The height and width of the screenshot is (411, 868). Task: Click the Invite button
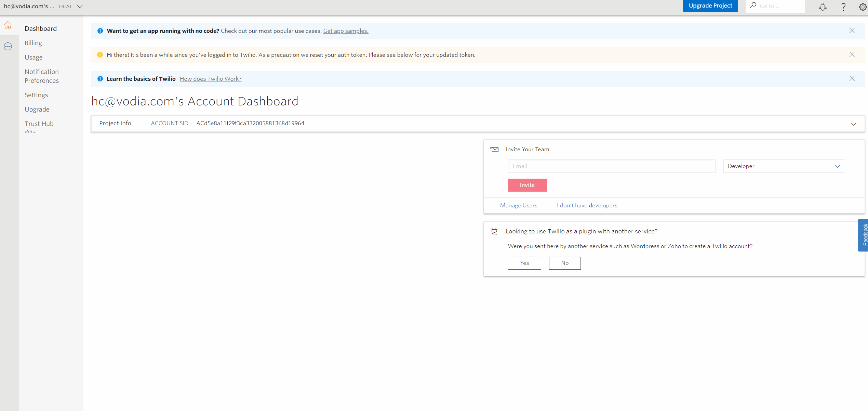coord(527,185)
